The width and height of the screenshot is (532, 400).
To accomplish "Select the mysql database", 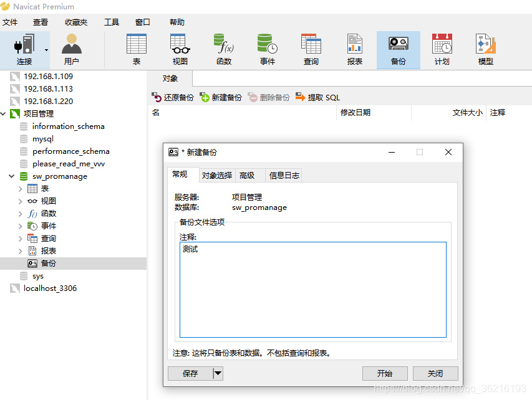I will pos(43,139).
